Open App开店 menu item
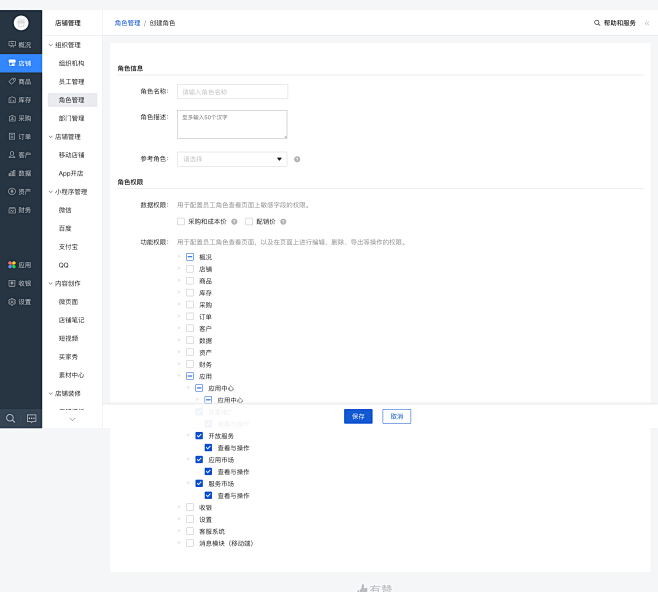658x592 pixels. pos(71,173)
